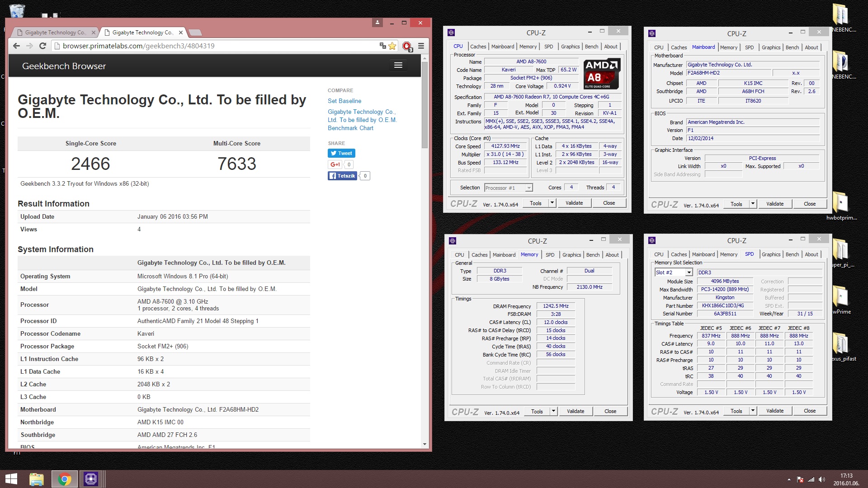Viewport: 868px width, 488px height.
Task: Expand the Slot #2 memory slot dropdown
Action: pyautogui.click(x=689, y=272)
